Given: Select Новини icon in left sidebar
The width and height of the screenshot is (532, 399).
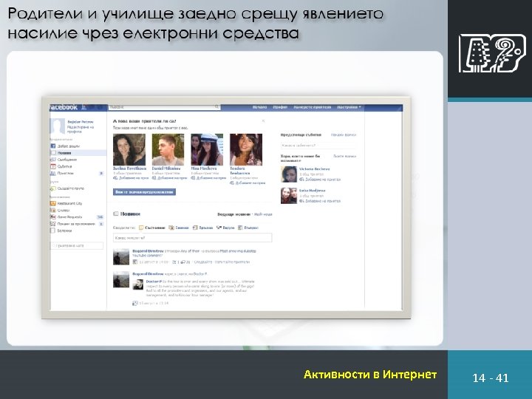Looking at the screenshot, I should click(53, 153).
